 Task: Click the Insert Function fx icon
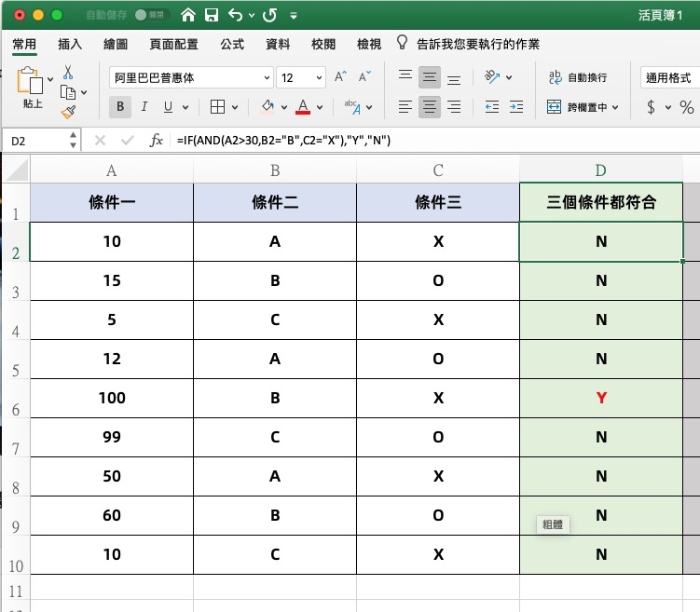point(157,141)
